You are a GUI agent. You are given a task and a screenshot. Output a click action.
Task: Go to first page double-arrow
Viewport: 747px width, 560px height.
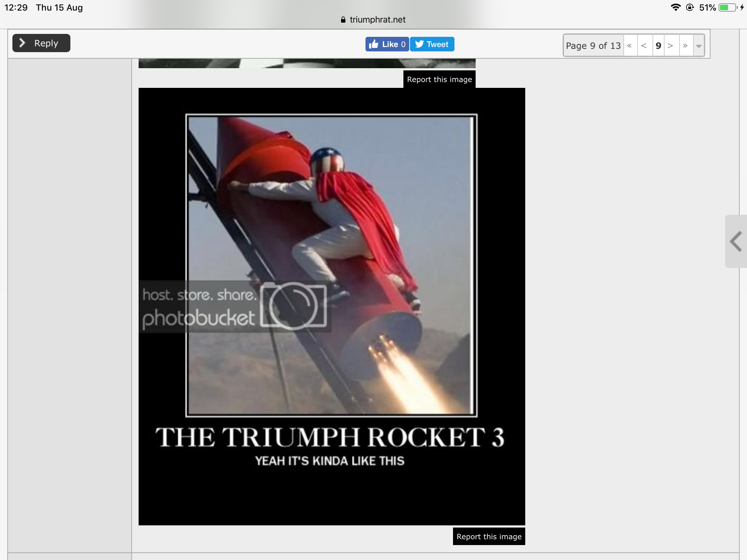(630, 46)
